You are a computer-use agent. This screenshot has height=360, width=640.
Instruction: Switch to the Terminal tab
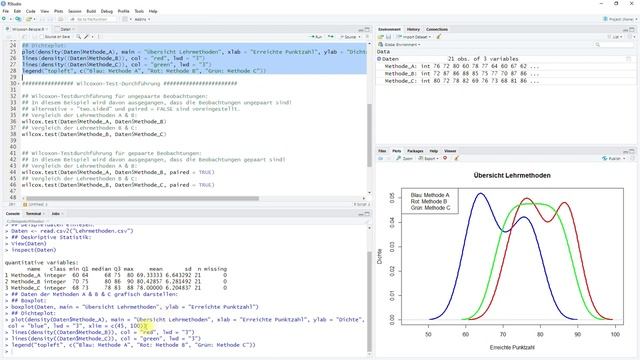point(33,213)
